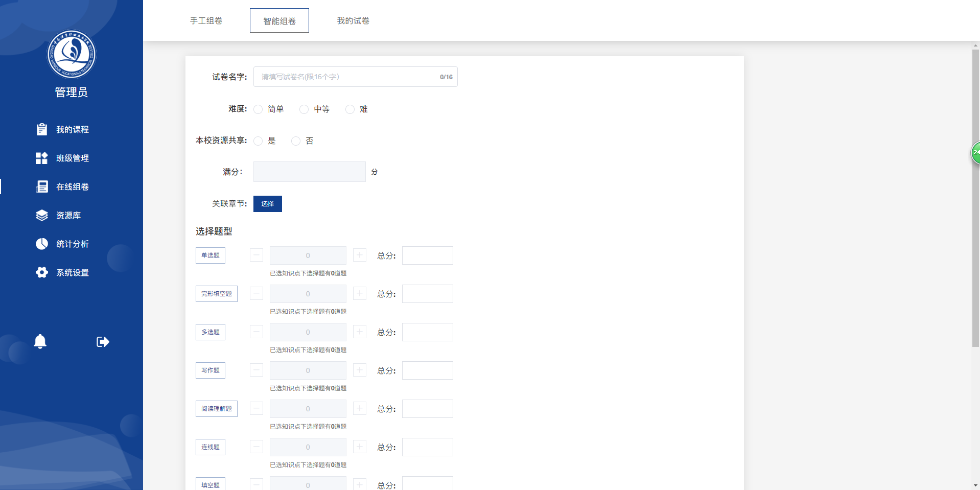Switch to the 我的试卷 tab
The image size is (980, 490).
353,20
